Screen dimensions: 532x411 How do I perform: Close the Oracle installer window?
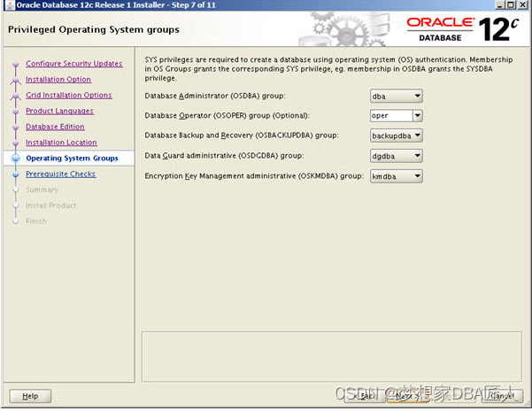click(x=523, y=5)
